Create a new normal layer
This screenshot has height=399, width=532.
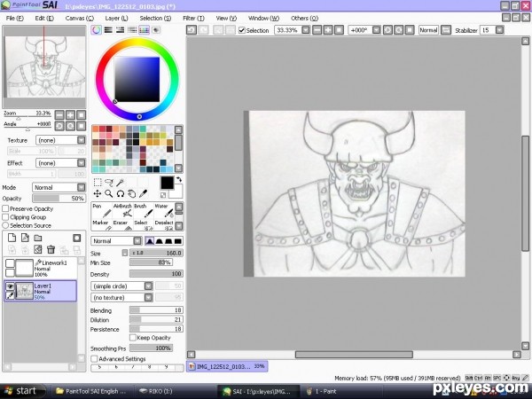(12, 238)
